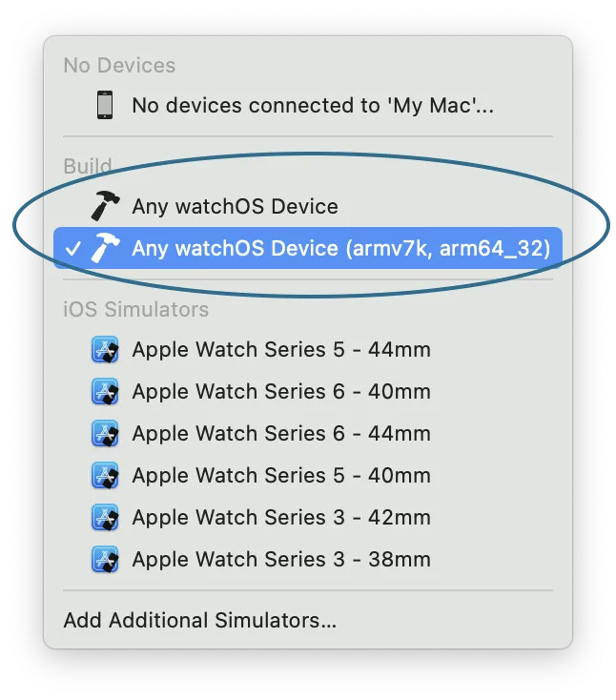Click simulator icon for Series 3 - 38mm
Screen dimensions: 616x700
[x=105, y=559]
